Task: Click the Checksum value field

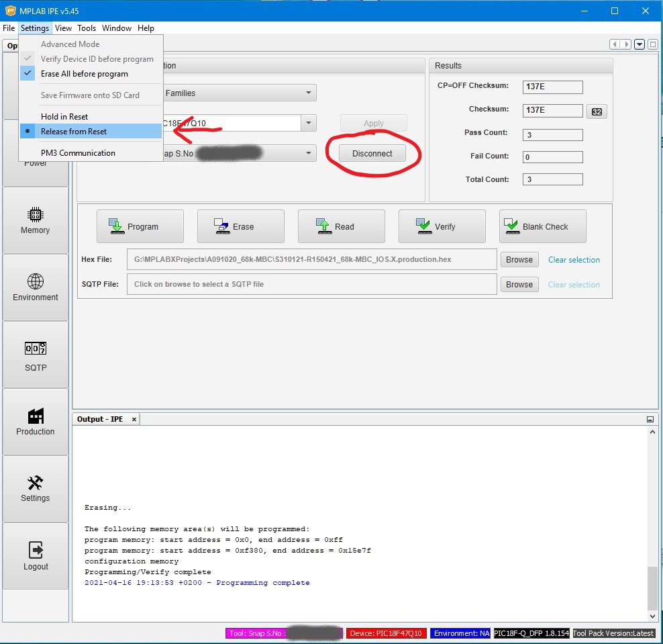Action: click(552, 110)
